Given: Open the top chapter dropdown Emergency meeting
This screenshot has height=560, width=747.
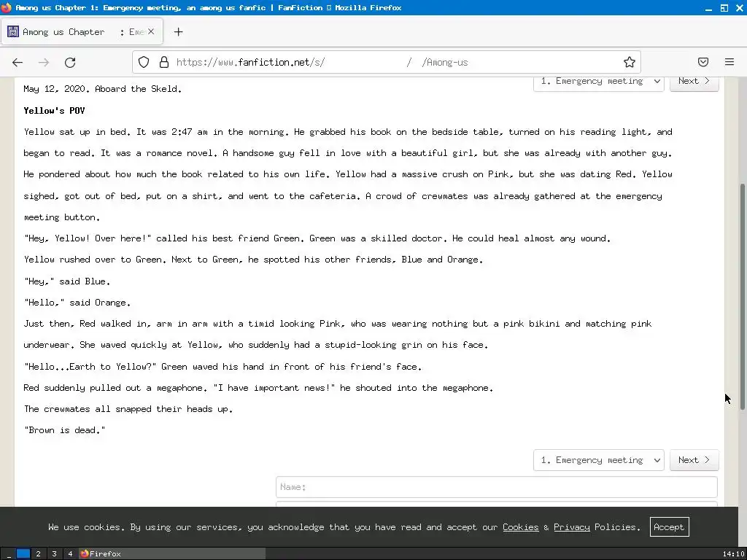Looking at the screenshot, I should tap(598, 82).
